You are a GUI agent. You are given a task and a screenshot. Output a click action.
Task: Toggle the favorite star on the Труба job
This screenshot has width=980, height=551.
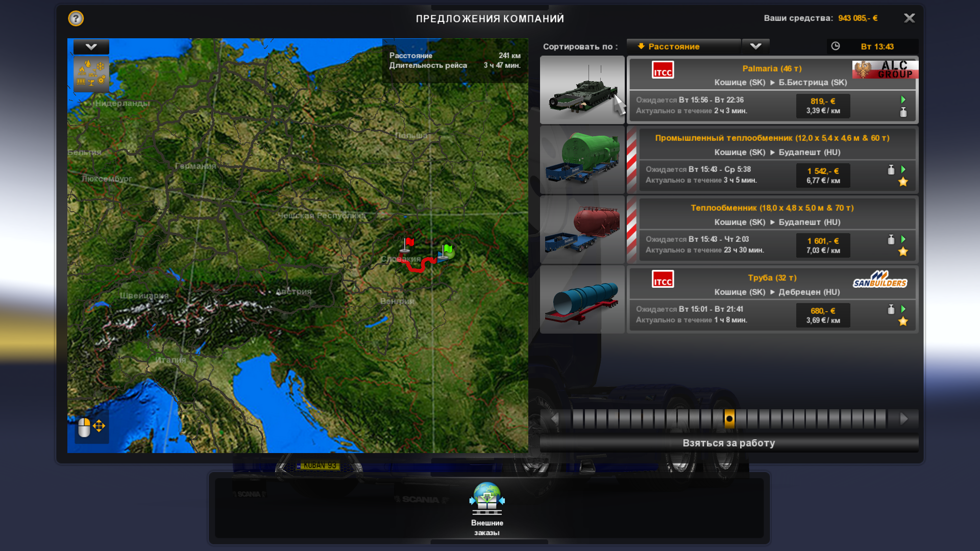903,321
